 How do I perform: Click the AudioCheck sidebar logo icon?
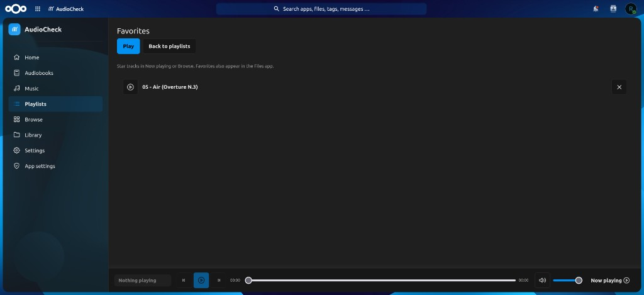(x=14, y=29)
